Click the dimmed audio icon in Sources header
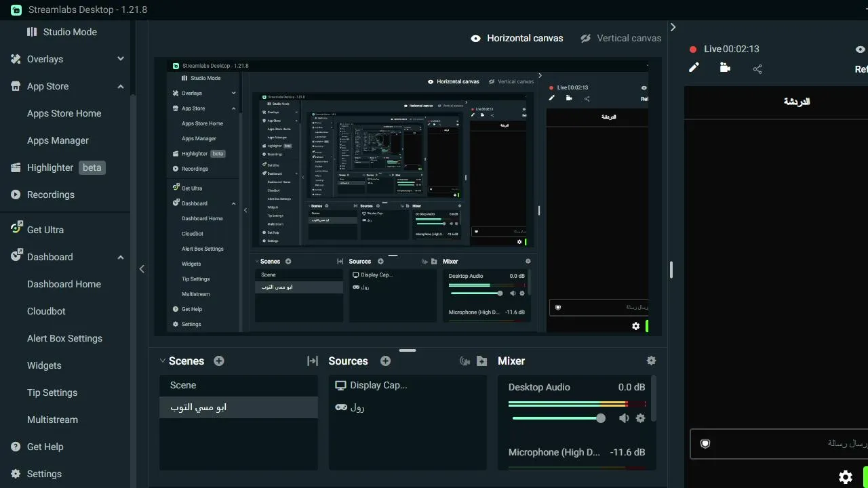The height and width of the screenshot is (488, 868). pos(465,361)
